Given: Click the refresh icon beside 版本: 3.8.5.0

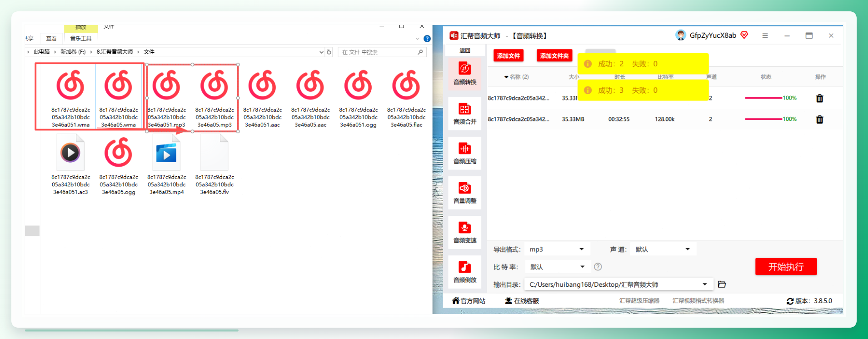Looking at the screenshot, I should pos(790,301).
